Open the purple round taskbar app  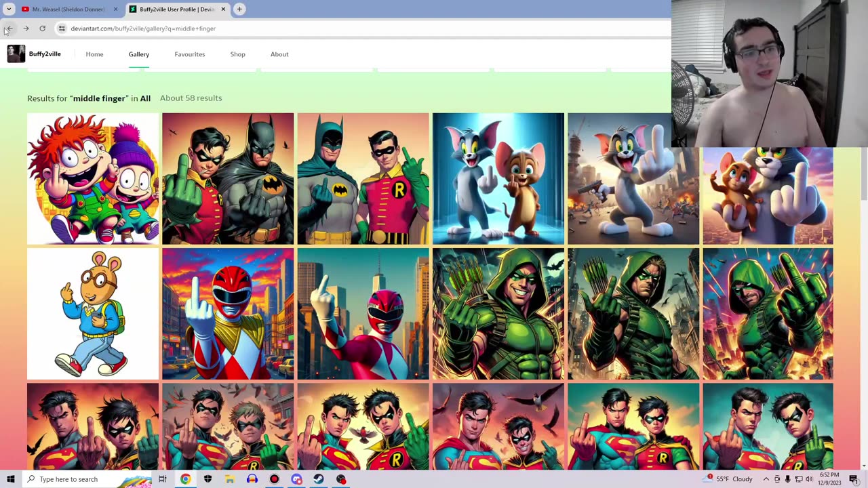click(296, 479)
